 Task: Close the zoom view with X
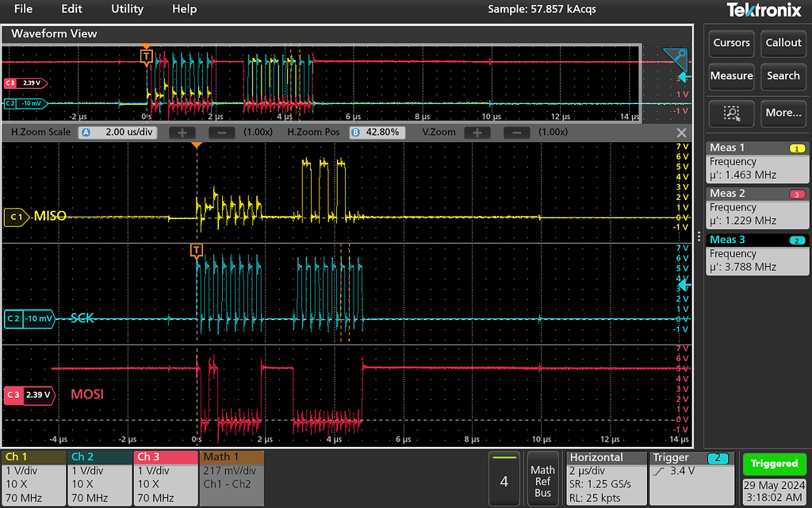click(681, 133)
